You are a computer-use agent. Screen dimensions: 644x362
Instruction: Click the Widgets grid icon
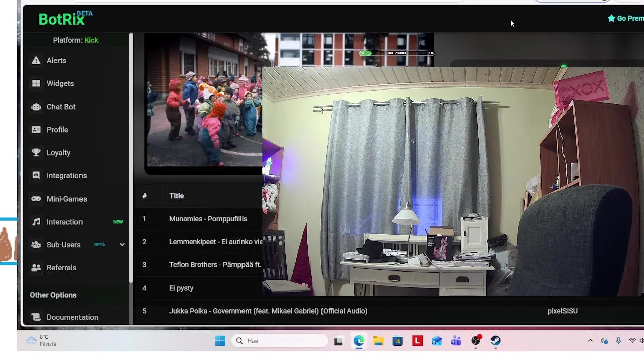coord(36,83)
